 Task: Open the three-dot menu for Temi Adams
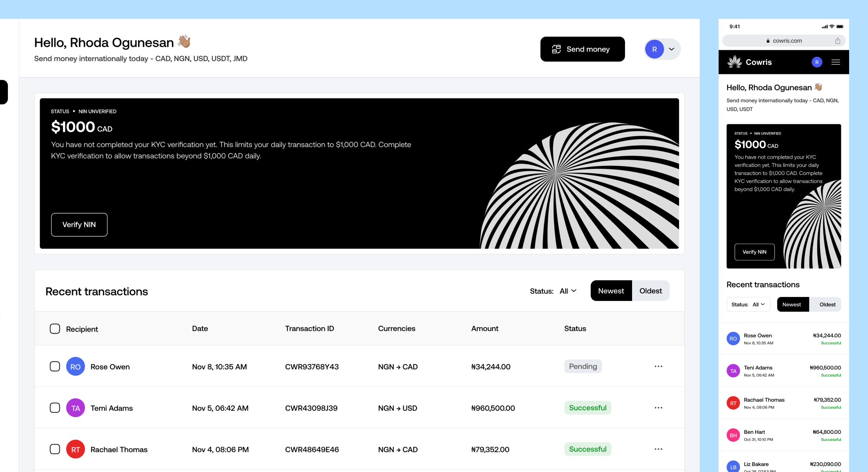coord(658,408)
